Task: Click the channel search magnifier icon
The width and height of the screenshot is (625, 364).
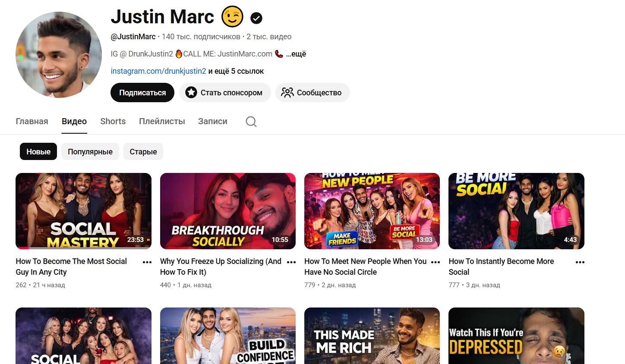Action: (x=251, y=122)
